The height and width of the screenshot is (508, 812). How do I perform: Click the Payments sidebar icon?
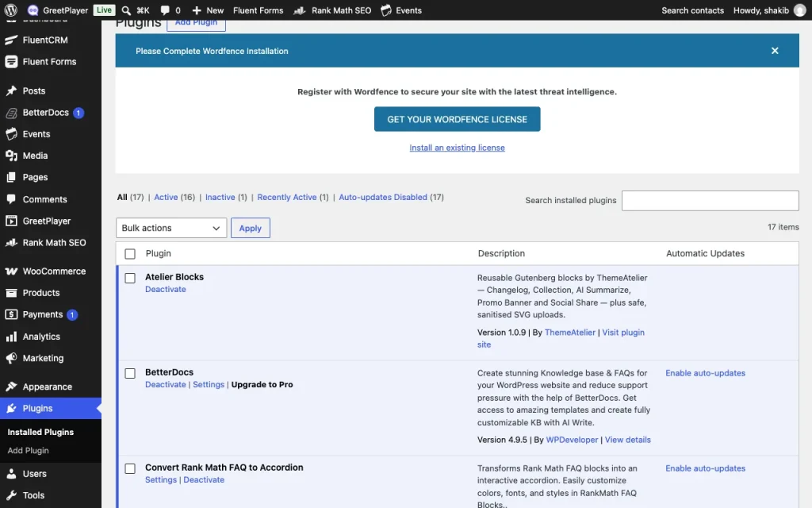click(x=11, y=314)
